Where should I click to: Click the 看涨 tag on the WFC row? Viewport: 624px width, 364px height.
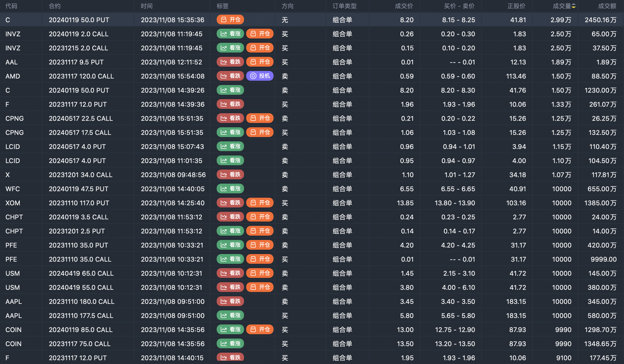click(x=230, y=188)
